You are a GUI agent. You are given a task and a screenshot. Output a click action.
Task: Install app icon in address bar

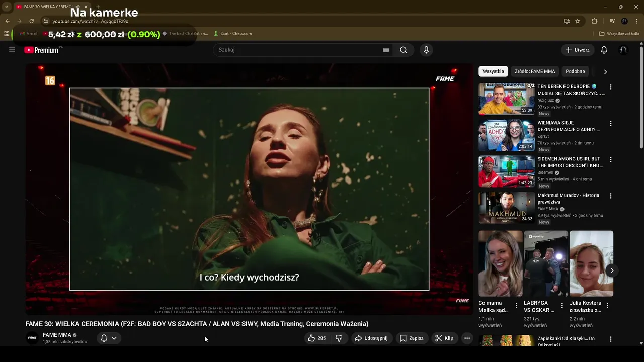[x=567, y=21]
